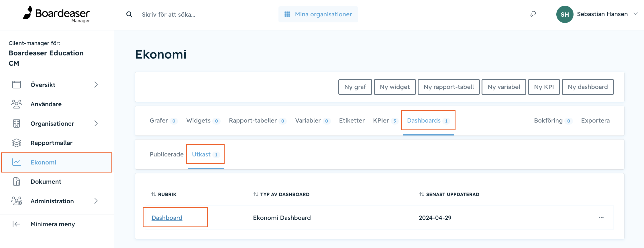Click the 2024-04-29 date cell
This screenshot has height=248, width=644.
(x=435, y=218)
